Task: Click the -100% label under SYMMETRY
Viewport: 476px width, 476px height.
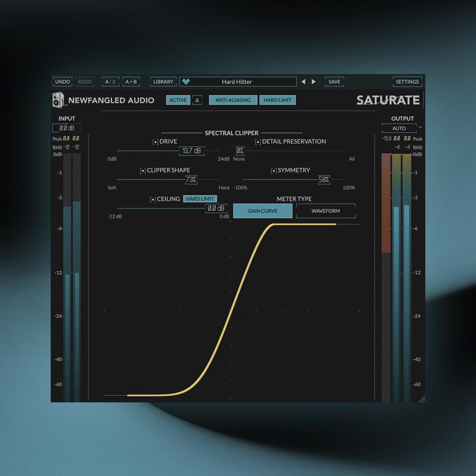Action: pos(240,188)
